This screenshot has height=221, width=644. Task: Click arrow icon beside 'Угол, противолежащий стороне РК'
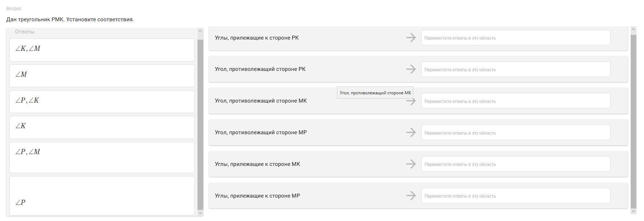(411, 69)
